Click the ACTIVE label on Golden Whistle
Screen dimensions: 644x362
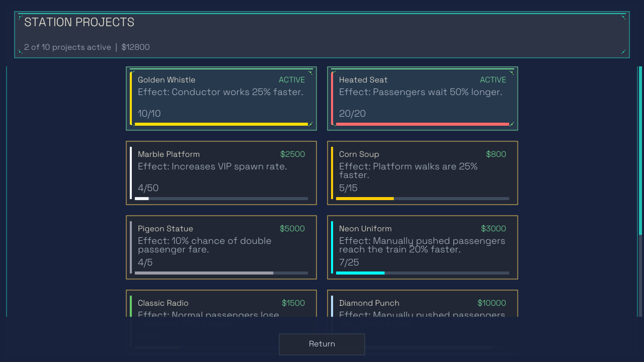point(292,80)
